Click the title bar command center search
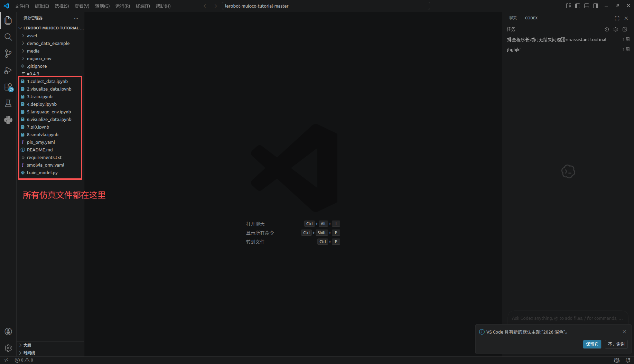 coord(326,6)
